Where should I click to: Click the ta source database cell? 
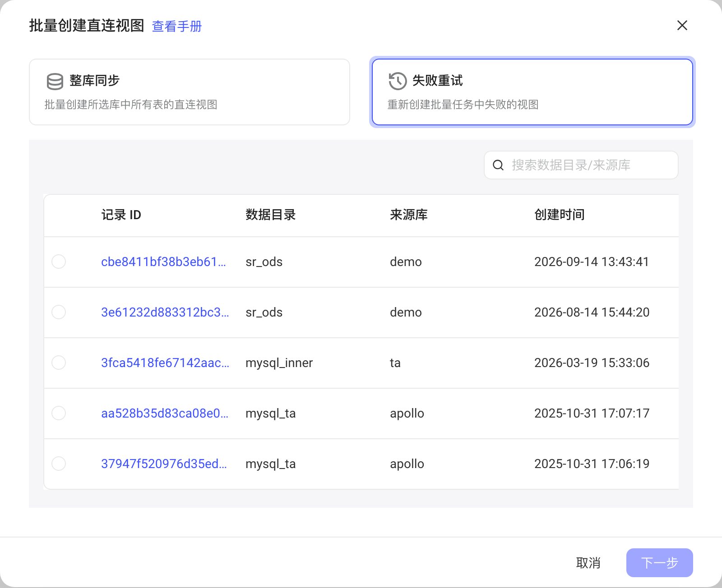395,363
